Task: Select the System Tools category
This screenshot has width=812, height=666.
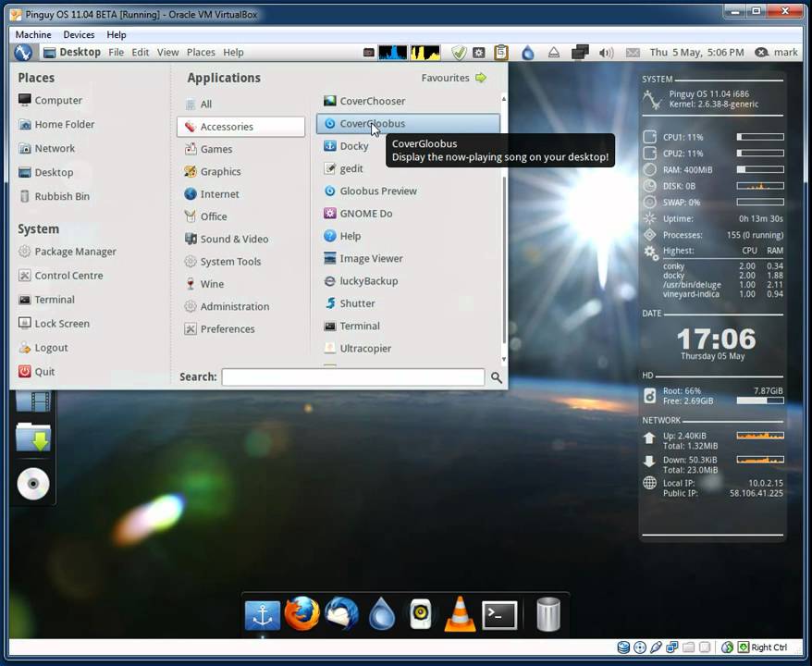Action: coord(240,262)
